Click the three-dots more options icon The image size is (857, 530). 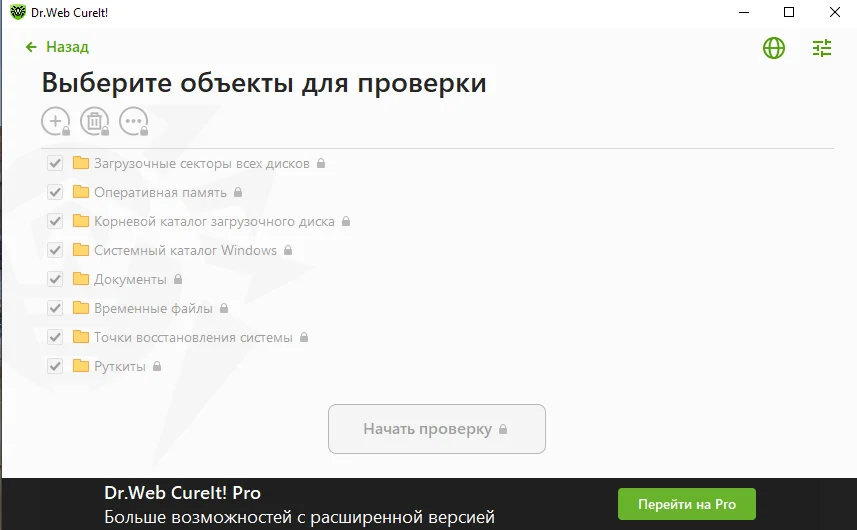point(134,121)
